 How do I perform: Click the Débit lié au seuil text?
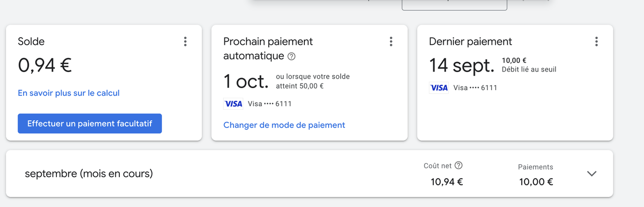point(529,70)
